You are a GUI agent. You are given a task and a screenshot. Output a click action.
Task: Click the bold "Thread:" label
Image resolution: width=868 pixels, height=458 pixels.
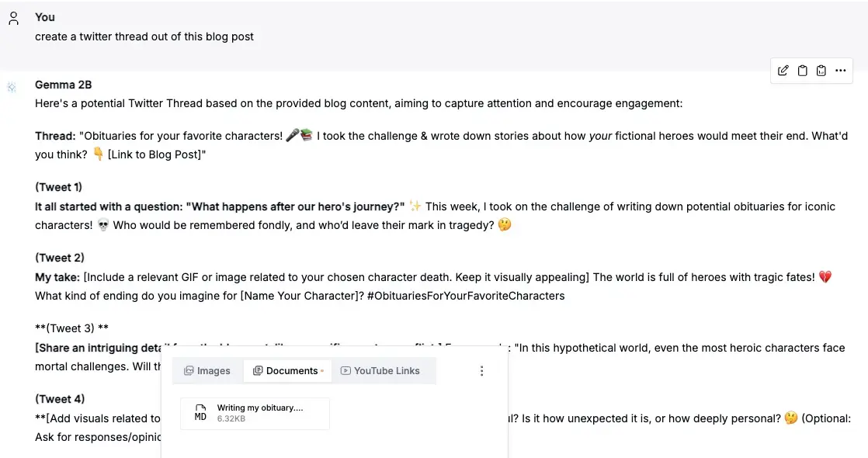coord(55,136)
